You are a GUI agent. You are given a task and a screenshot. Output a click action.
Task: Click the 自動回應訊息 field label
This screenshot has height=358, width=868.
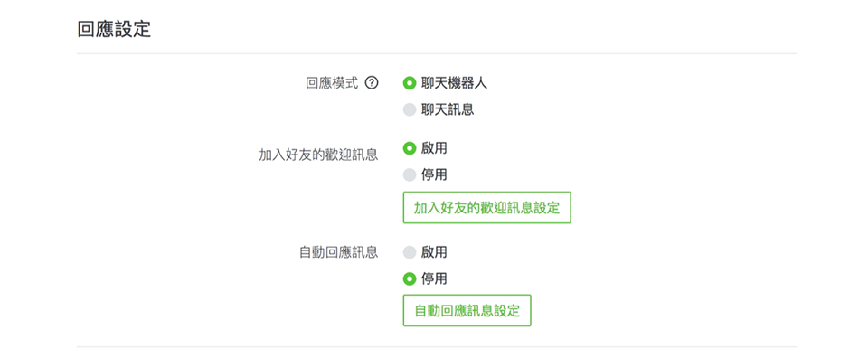[x=338, y=251]
